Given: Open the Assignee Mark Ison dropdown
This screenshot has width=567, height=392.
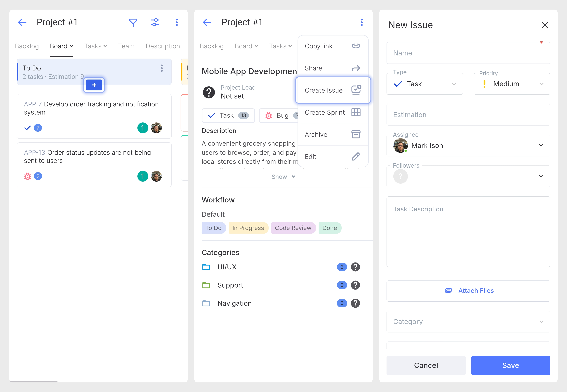Looking at the screenshot, I should (x=468, y=145).
